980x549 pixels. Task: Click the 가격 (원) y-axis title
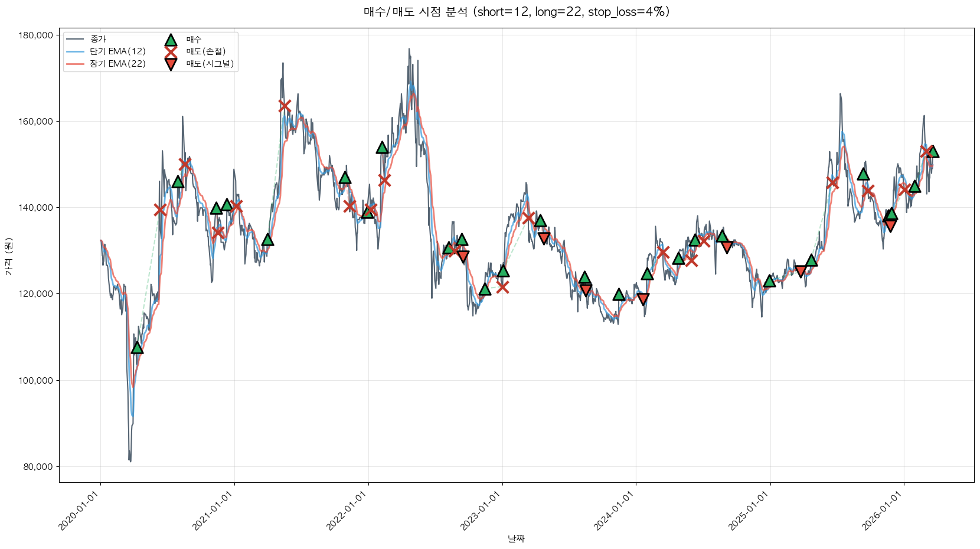pos(8,256)
